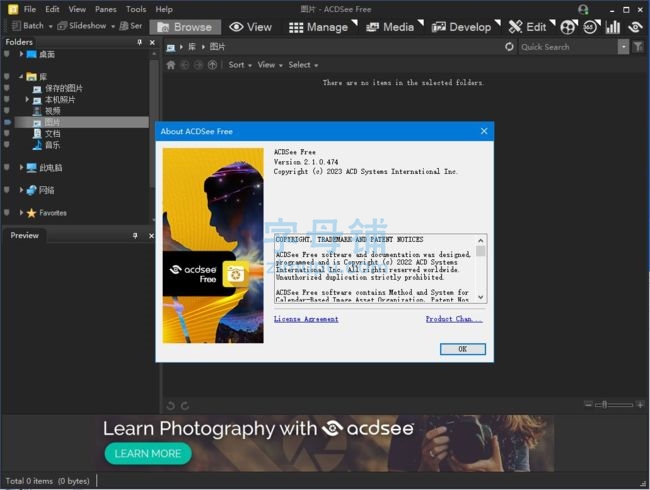Toggle Easy-Select marker for 音乐
Viewport: 650px width, 490px height.
7,145
